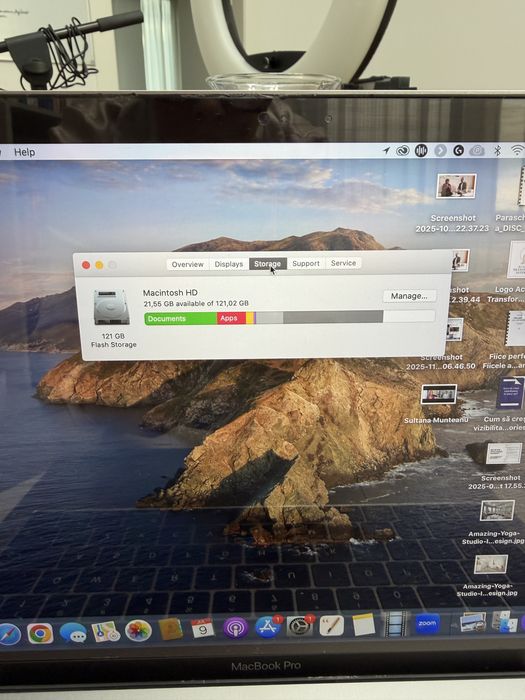This screenshot has height=700, width=525.
Task: Open the Help menu
Action: [x=25, y=152]
